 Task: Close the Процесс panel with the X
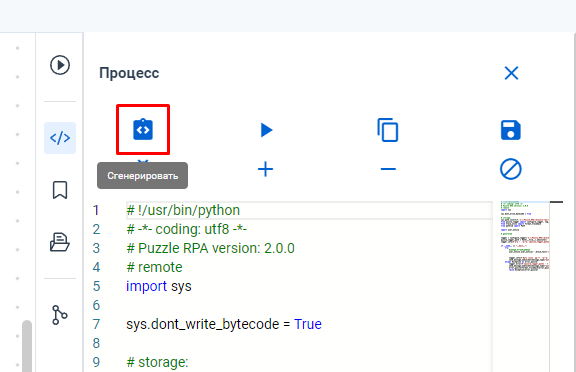point(511,73)
